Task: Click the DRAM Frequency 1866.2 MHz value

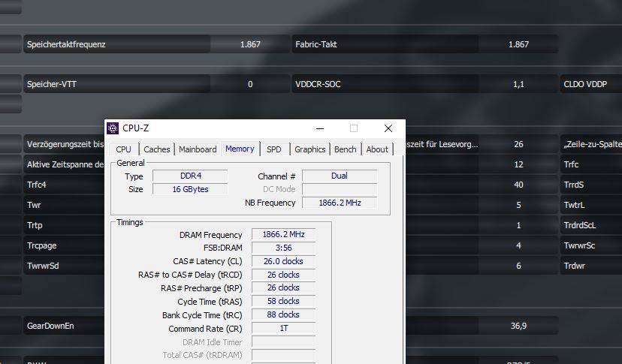Action: [x=284, y=234]
